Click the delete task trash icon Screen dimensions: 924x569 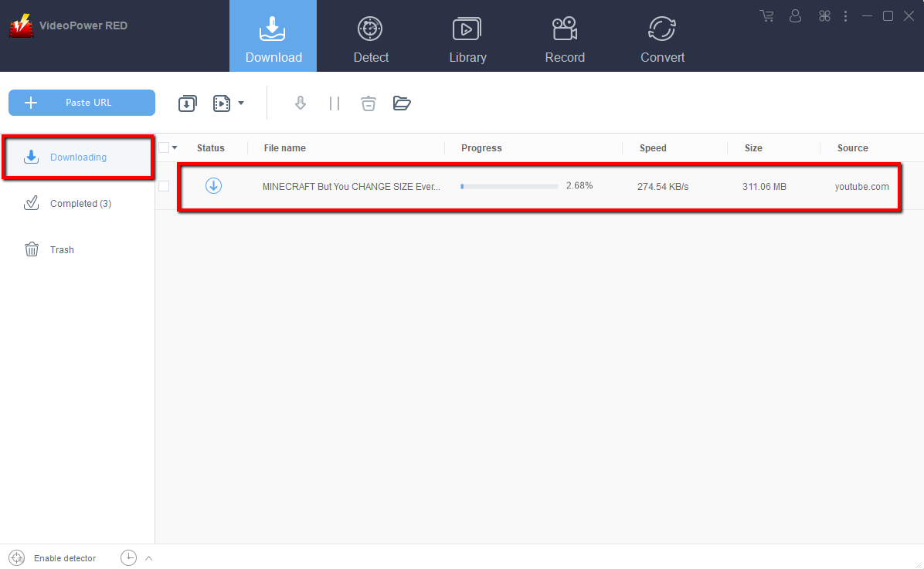coord(369,103)
